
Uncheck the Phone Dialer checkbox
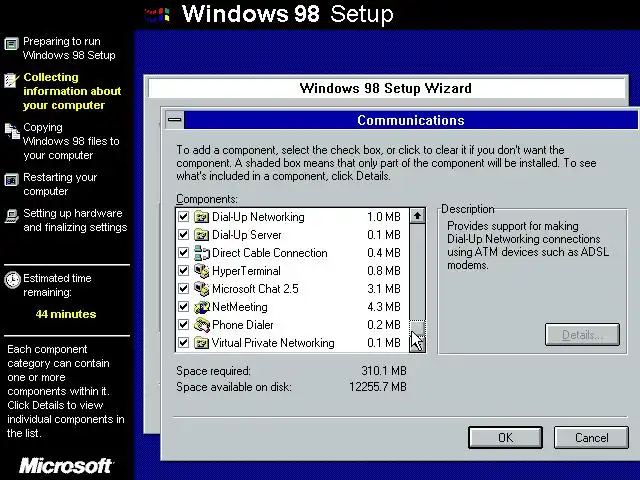click(184, 324)
